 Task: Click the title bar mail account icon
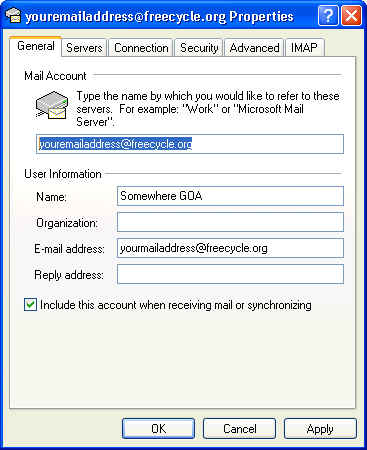13,16
